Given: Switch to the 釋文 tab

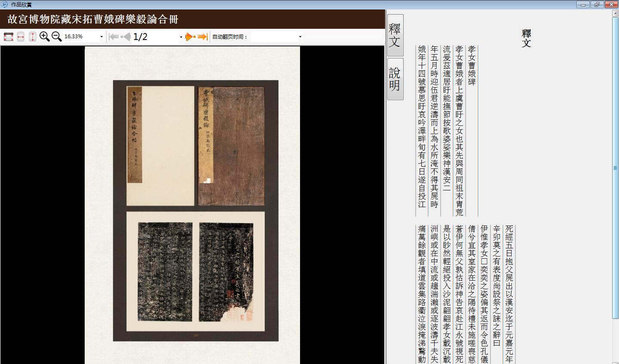Looking at the screenshot, I should [395, 35].
